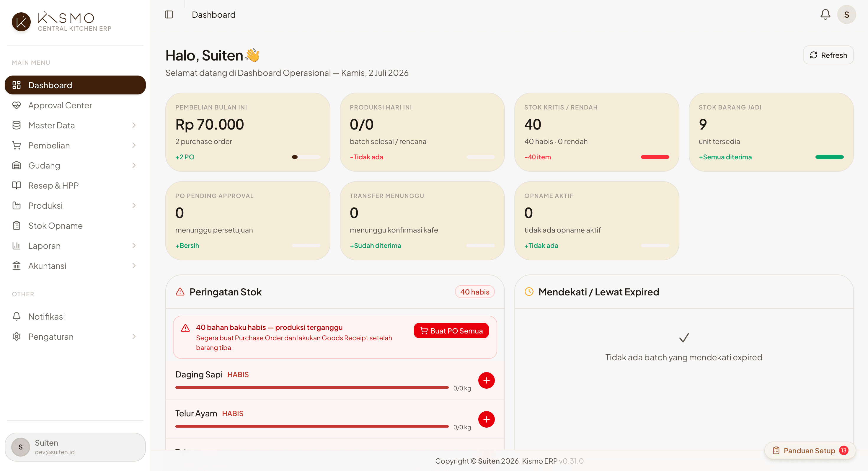Click the Approval Center heart icon
The width and height of the screenshot is (868, 471).
tap(17, 105)
